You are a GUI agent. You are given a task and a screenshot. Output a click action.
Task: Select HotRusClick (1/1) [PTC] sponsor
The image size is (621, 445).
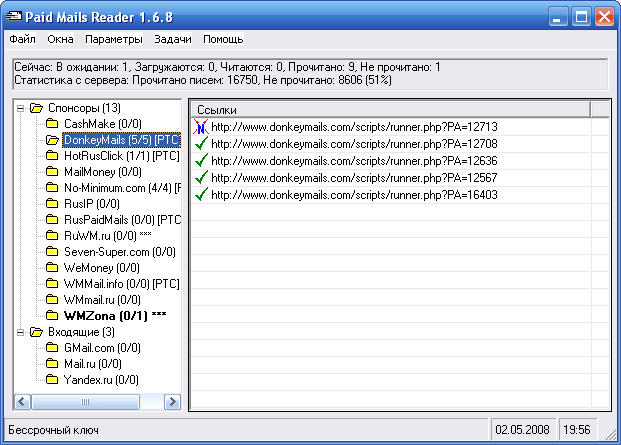point(122,156)
